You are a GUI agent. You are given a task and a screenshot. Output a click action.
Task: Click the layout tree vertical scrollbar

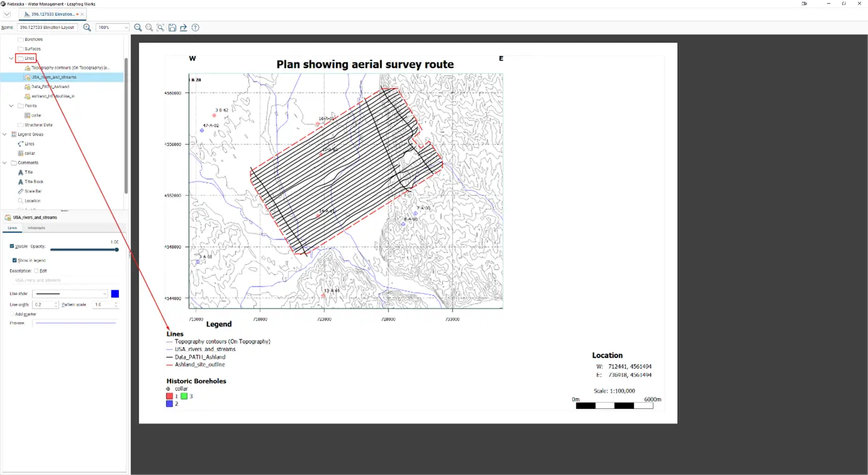[126, 126]
